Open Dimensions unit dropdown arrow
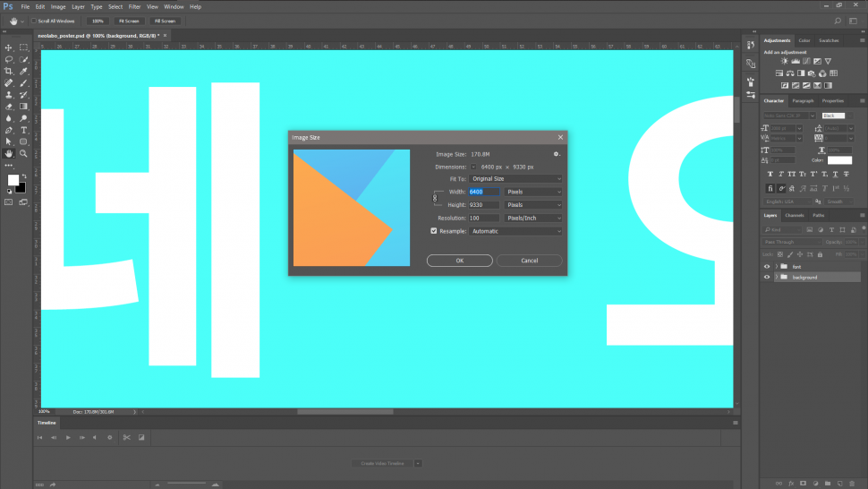This screenshot has height=489, width=868. [473, 167]
